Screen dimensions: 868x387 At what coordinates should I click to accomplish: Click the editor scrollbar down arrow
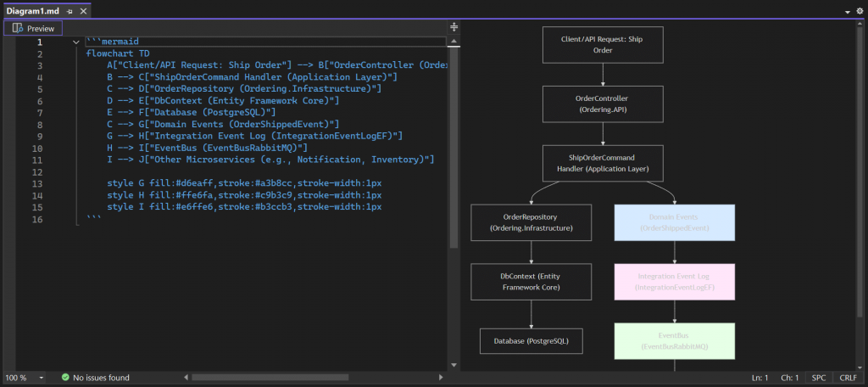point(454,365)
